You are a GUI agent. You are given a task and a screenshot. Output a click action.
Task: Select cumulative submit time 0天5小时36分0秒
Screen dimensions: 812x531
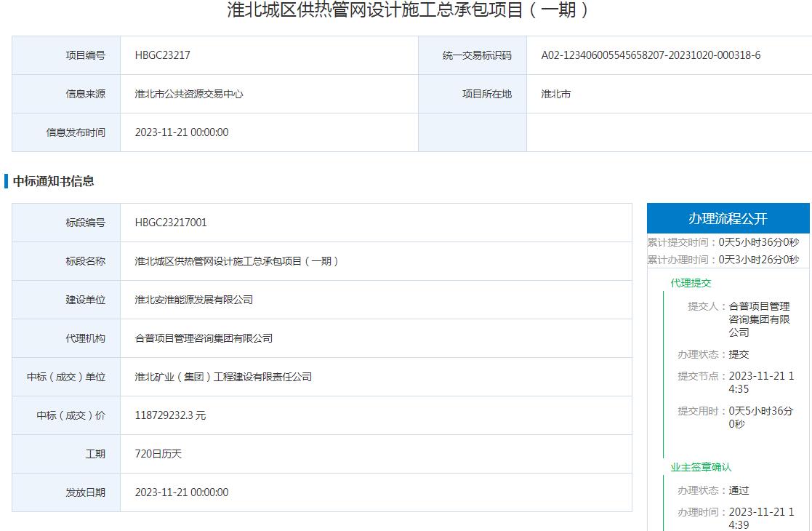point(759,242)
